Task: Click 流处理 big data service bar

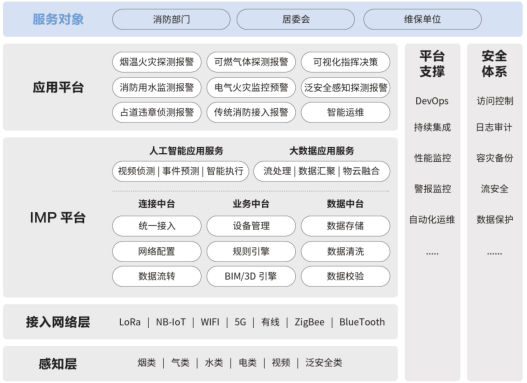Action: click(322, 171)
